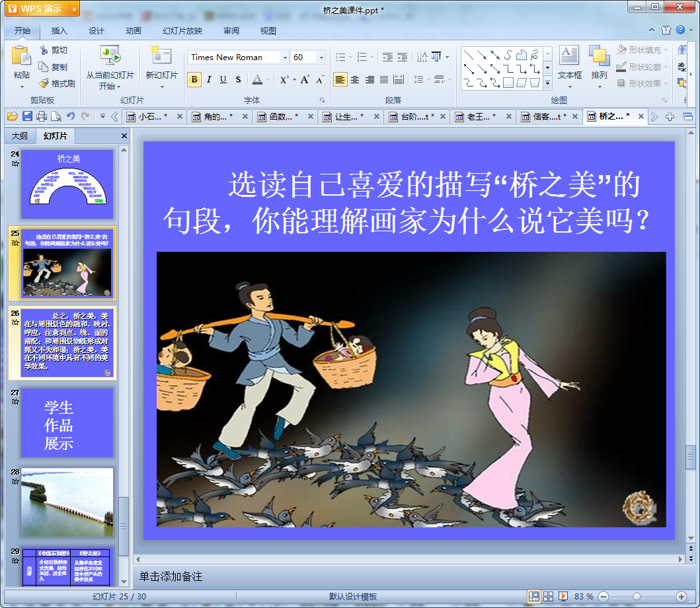Open the font color dropdown arrow
700x608 pixels.
[268, 79]
